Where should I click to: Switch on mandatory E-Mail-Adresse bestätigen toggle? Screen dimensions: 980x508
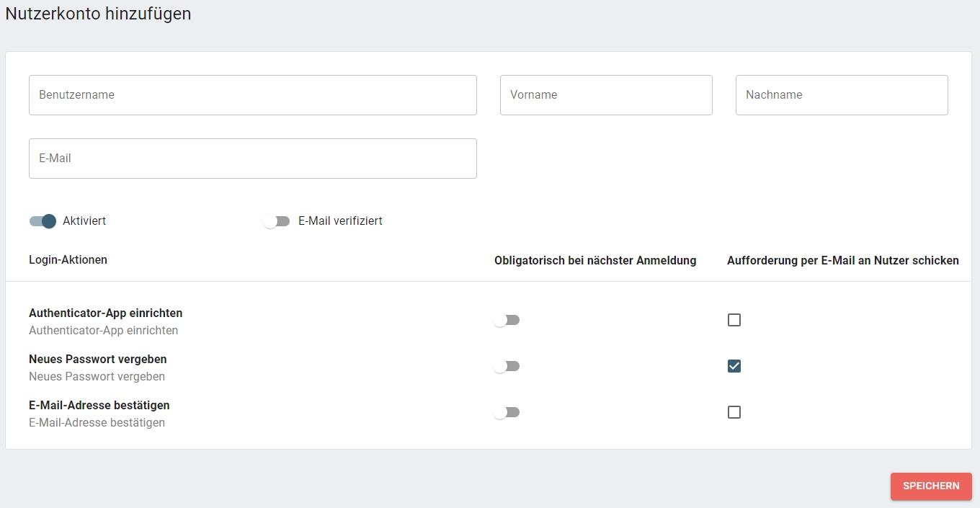pyautogui.click(x=507, y=412)
